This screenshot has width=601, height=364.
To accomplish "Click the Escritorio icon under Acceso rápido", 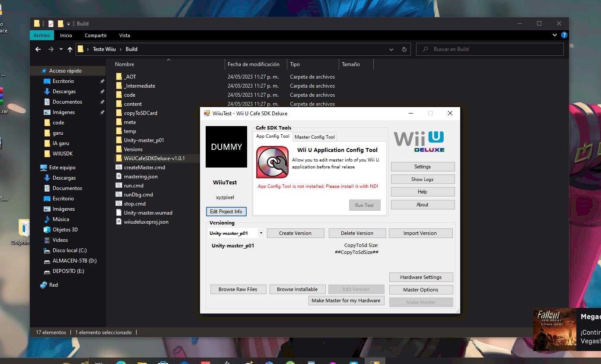I will (47, 81).
